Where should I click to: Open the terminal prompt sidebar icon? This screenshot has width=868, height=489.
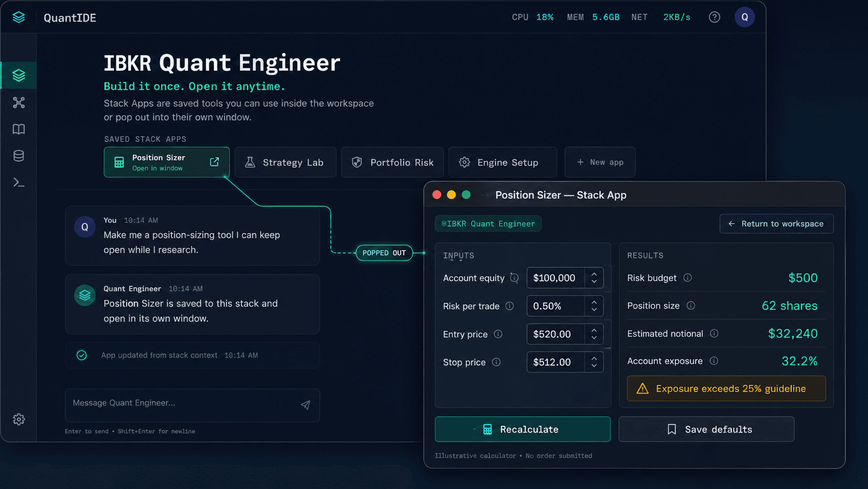click(19, 182)
